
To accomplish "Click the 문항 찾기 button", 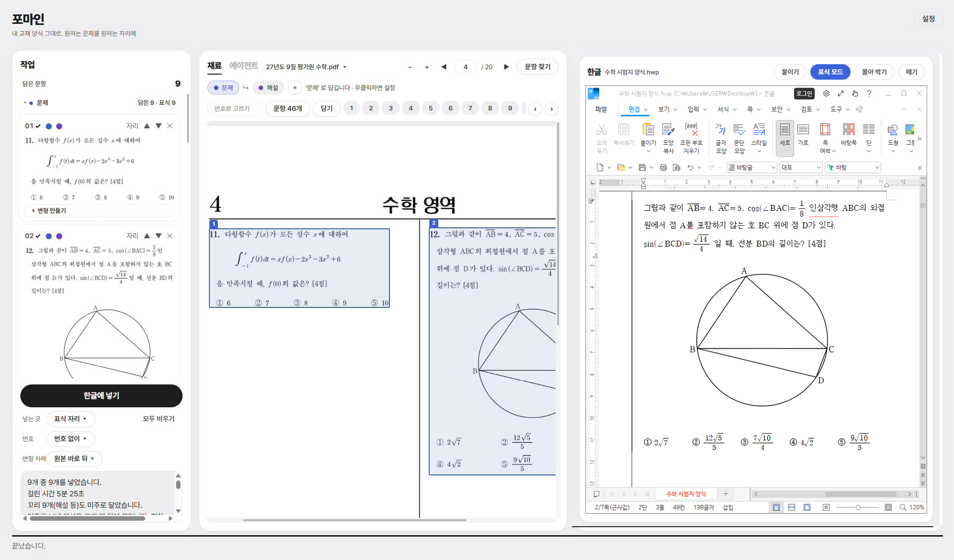I will tap(537, 67).
